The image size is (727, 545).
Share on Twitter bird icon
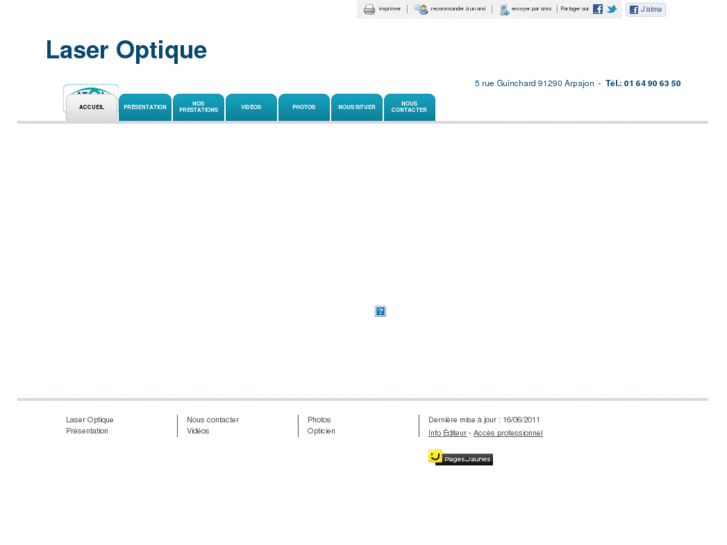click(x=612, y=9)
